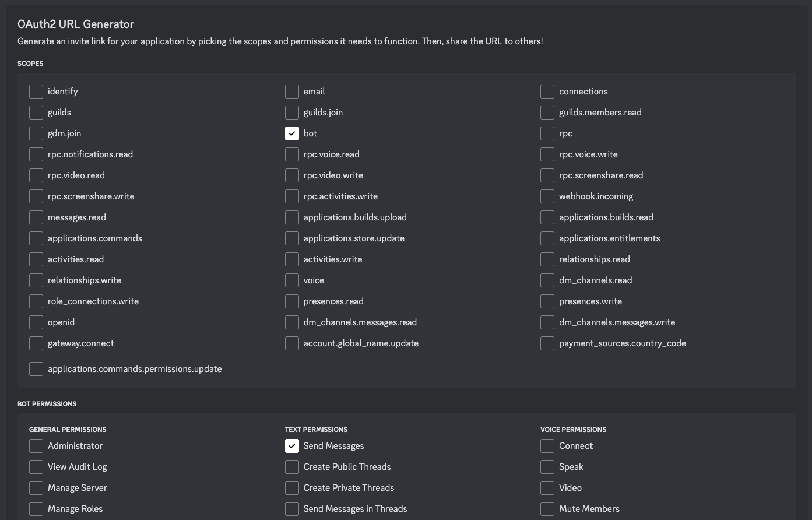Screen dimensions: 812x520
Task: Enable the Administrator permission checkbox
Action: pyautogui.click(x=36, y=446)
